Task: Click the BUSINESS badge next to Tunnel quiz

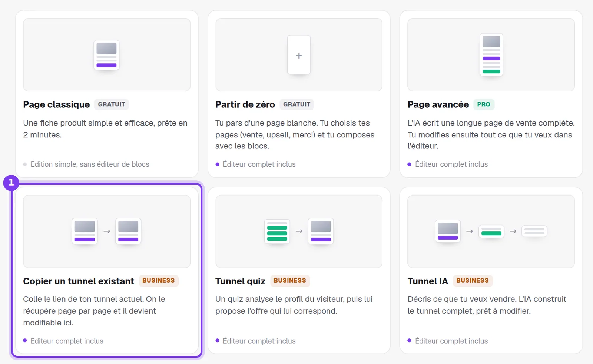Action: tap(290, 281)
